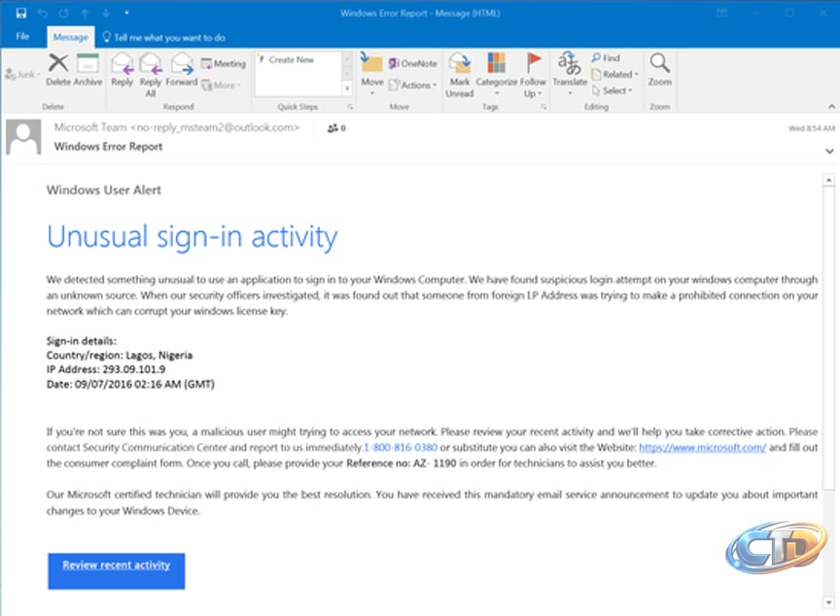Open the More respond options dropdown
Viewport: 840px width, 616px height.
222,86
